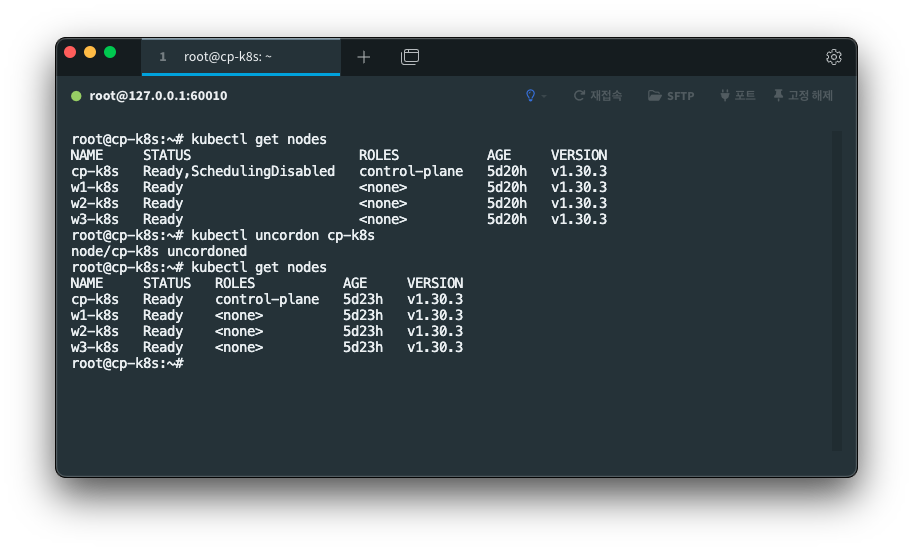The height and width of the screenshot is (551, 913).
Task: Click the split window layout icon
Action: coord(410,56)
